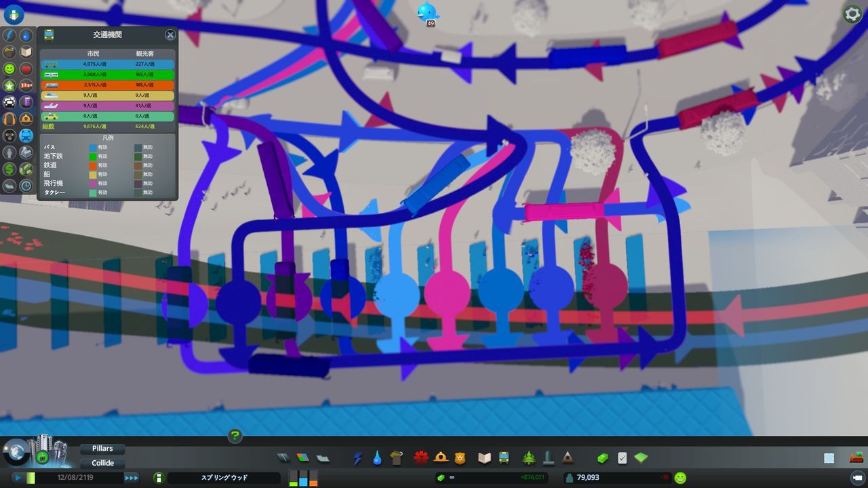Viewport: 868px width, 488px height.
Task: Select the bus passengers row
Action: coord(108,64)
